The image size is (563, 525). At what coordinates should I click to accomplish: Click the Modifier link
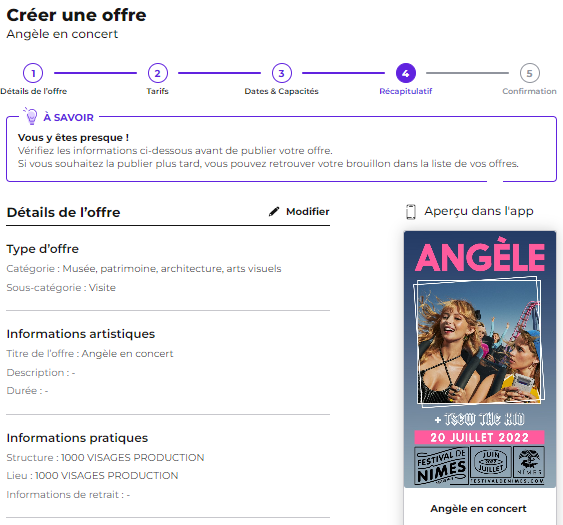308,212
